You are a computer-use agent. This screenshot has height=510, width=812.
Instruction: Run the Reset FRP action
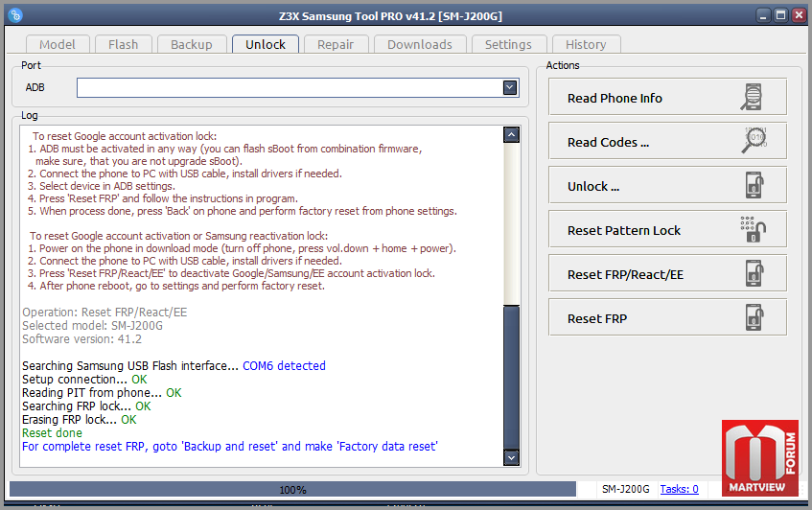tap(667, 317)
